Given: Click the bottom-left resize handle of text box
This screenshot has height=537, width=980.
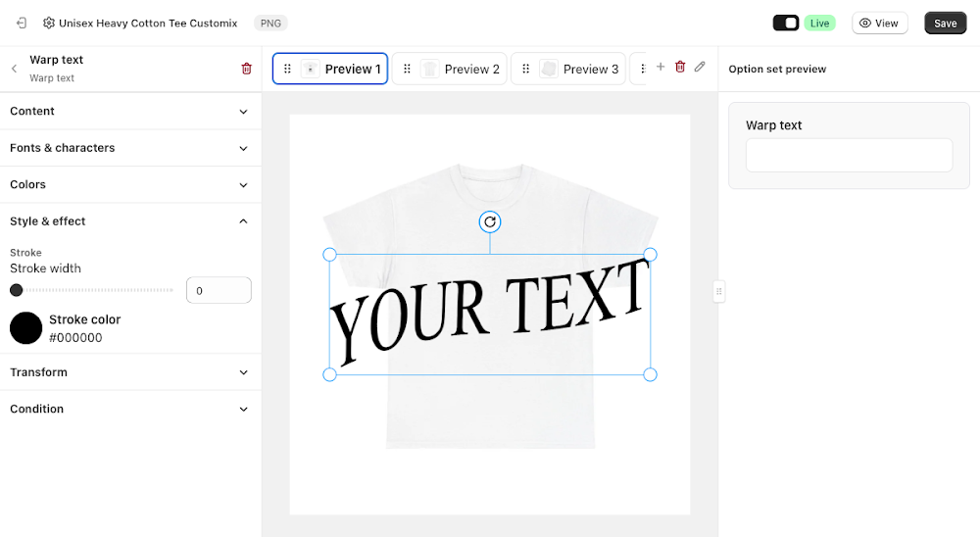Looking at the screenshot, I should tap(329, 374).
